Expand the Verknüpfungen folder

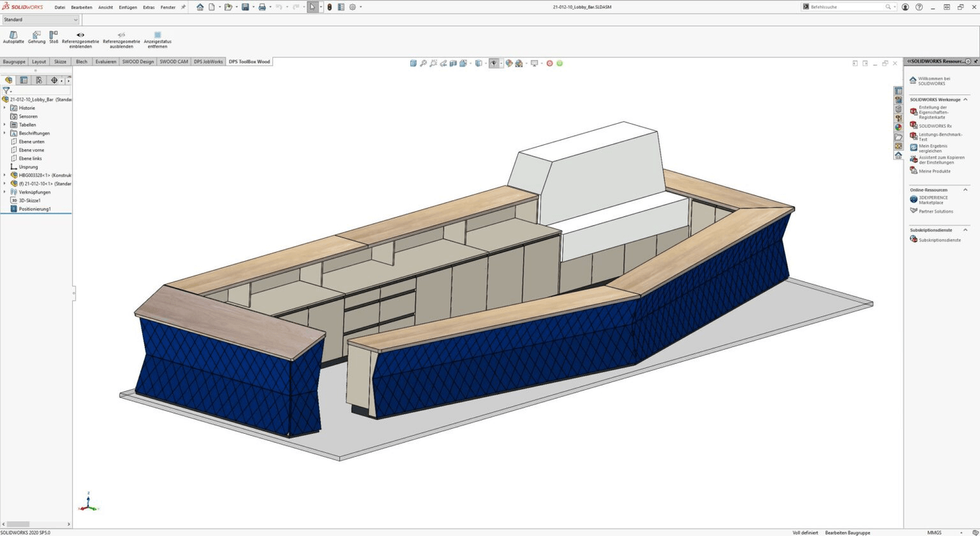(x=5, y=192)
